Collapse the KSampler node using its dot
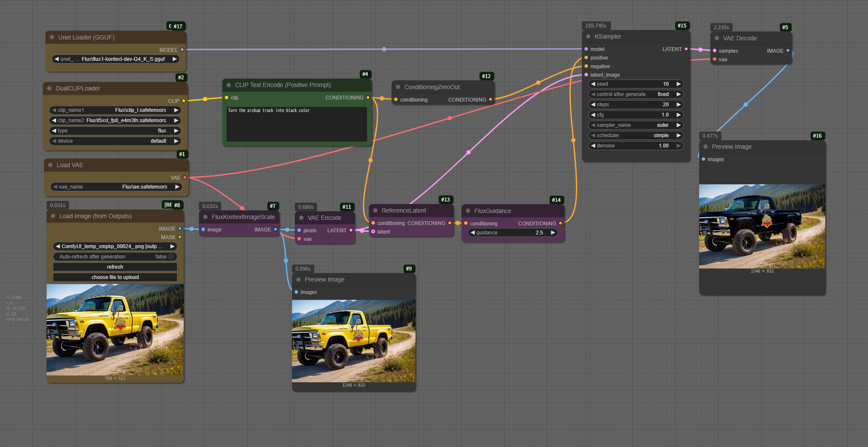Image resolution: width=868 pixels, height=447 pixels. click(x=588, y=36)
